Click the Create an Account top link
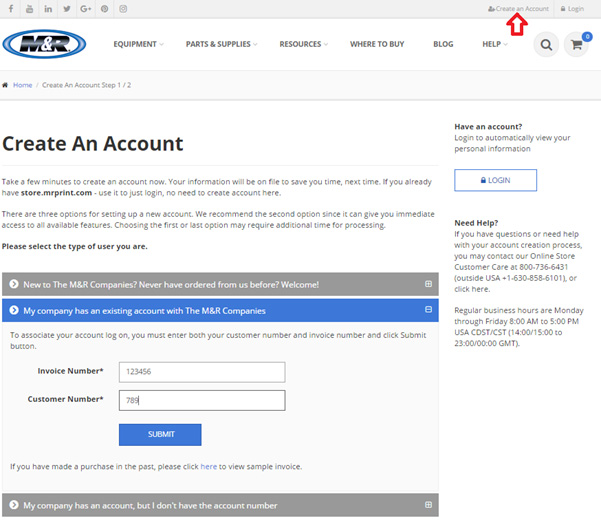This screenshot has height=527, width=601. coord(518,8)
